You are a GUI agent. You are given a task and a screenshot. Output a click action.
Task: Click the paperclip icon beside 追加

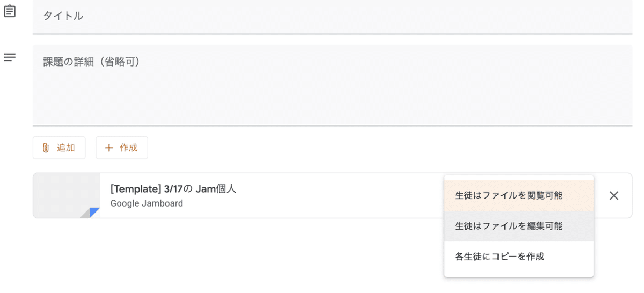coord(46,148)
